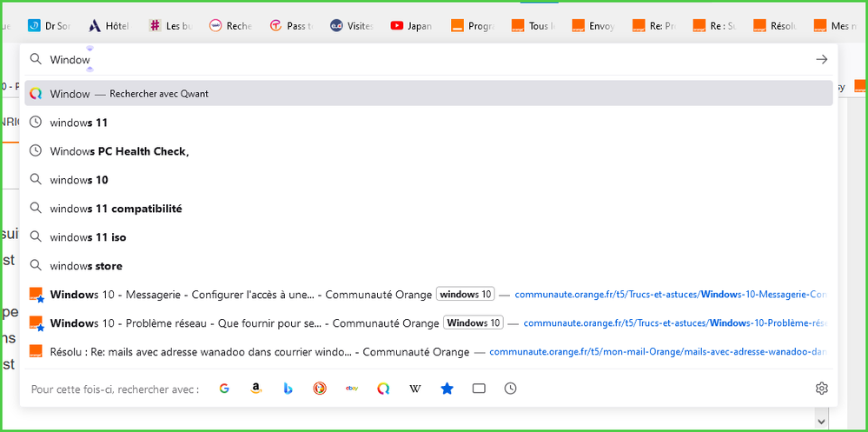
Task: Search in bookmarks via star icon
Action: pyautogui.click(x=447, y=389)
